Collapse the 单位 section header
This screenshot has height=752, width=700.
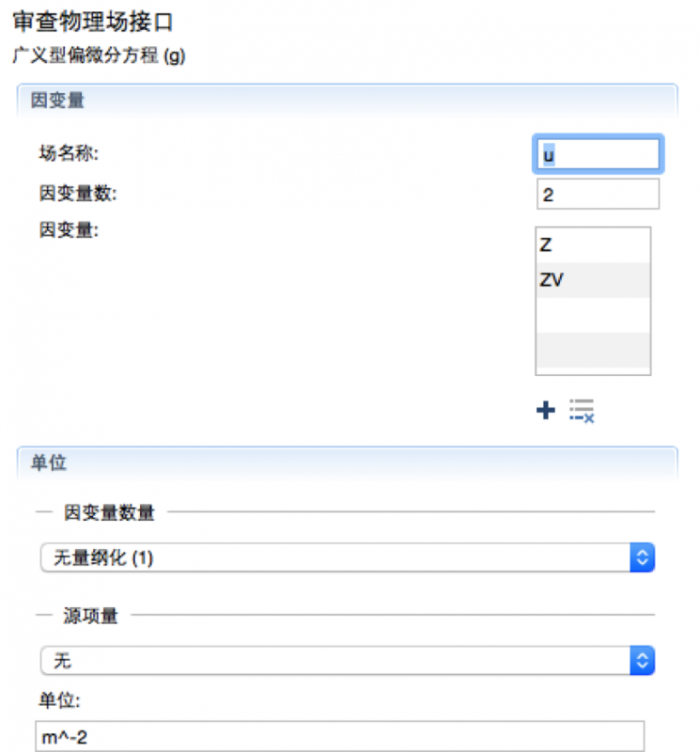(x=347, y=462)
